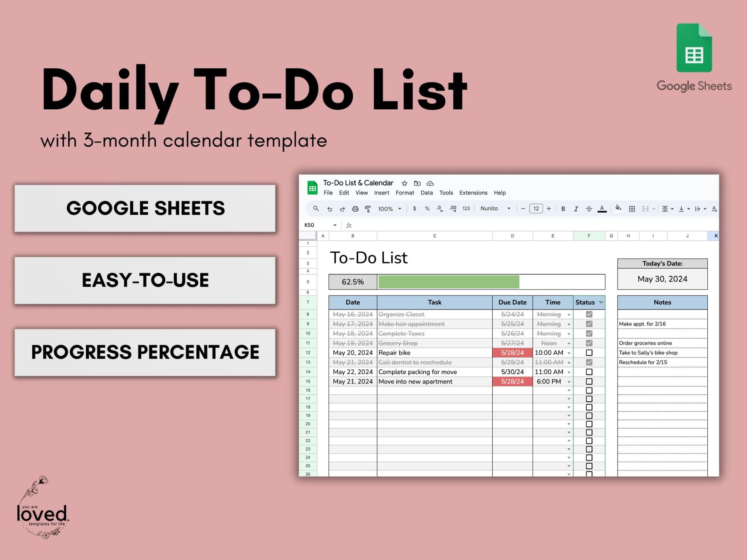This screenshot has width=747, height=560.
Task: Undo the last action
Action: tap(330, 209)
